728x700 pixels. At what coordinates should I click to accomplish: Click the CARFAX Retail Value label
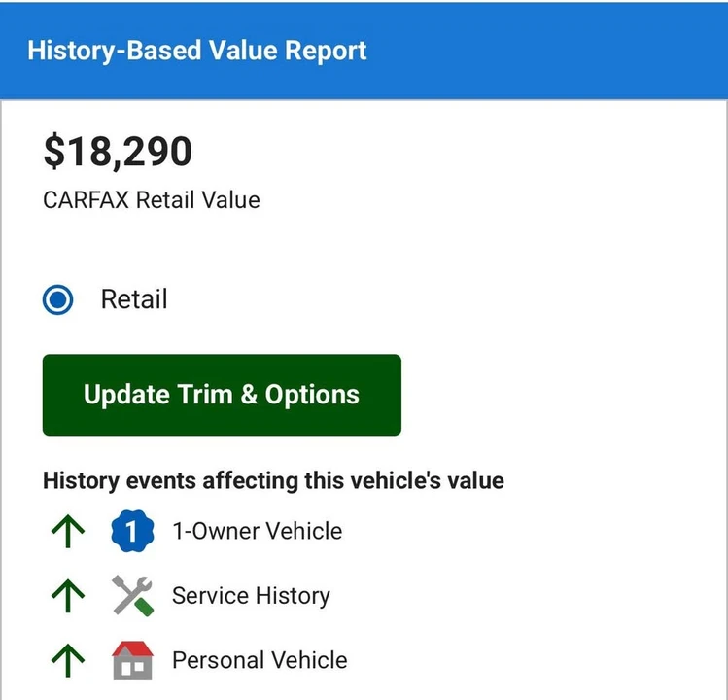coord(152,200)
